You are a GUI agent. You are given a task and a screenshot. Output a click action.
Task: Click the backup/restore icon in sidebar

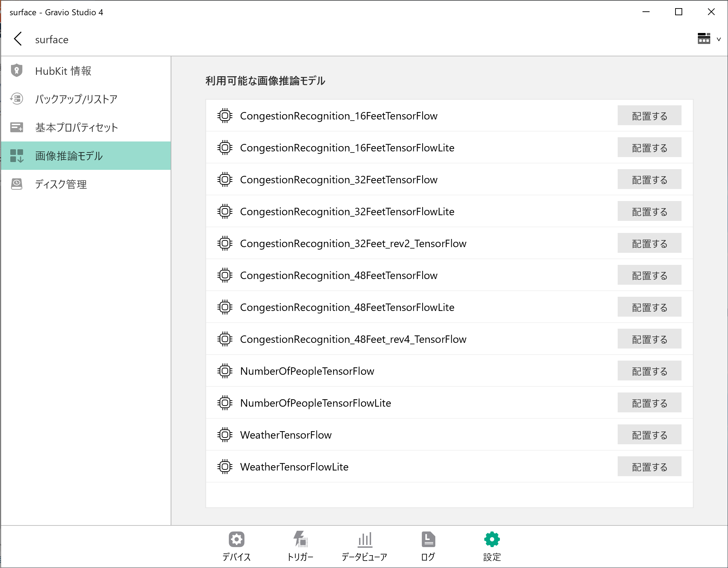click(x=17, y=99)
